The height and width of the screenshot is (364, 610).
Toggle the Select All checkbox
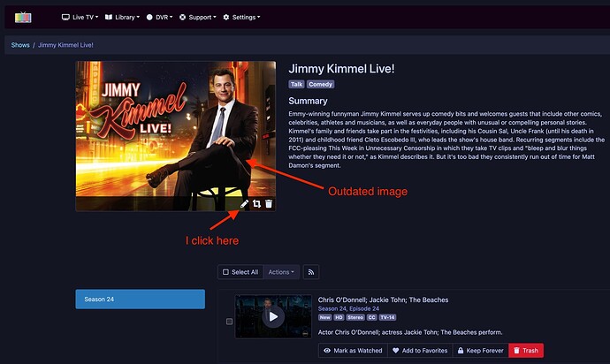240,272
